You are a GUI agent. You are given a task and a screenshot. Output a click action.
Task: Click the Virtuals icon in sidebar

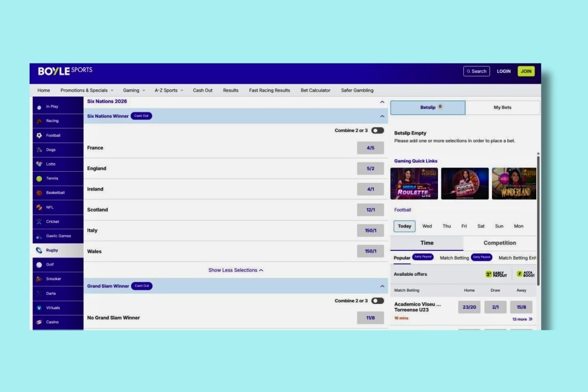coord(40,308)
